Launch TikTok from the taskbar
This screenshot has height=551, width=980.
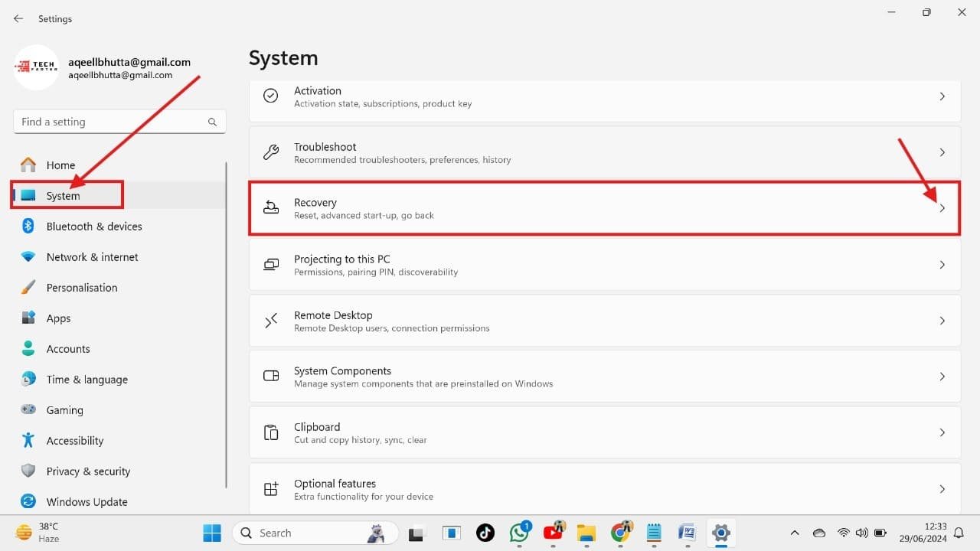[x=485, y=533]
